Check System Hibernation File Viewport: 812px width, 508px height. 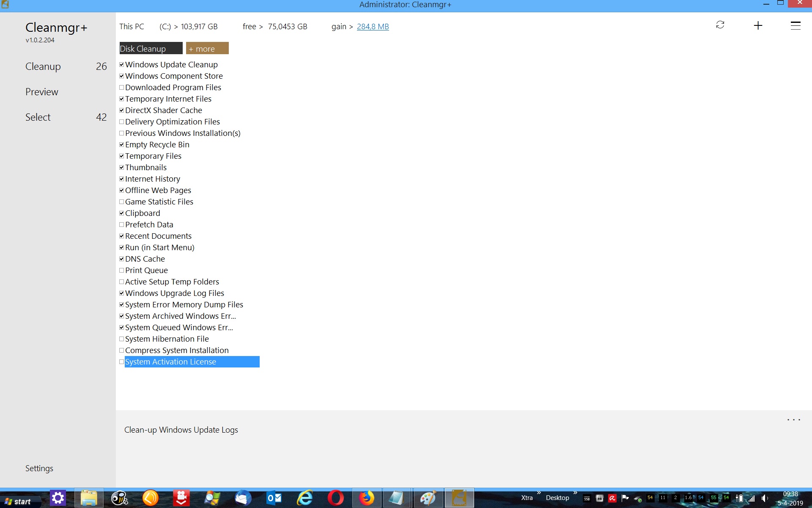(x=122, y=339)
